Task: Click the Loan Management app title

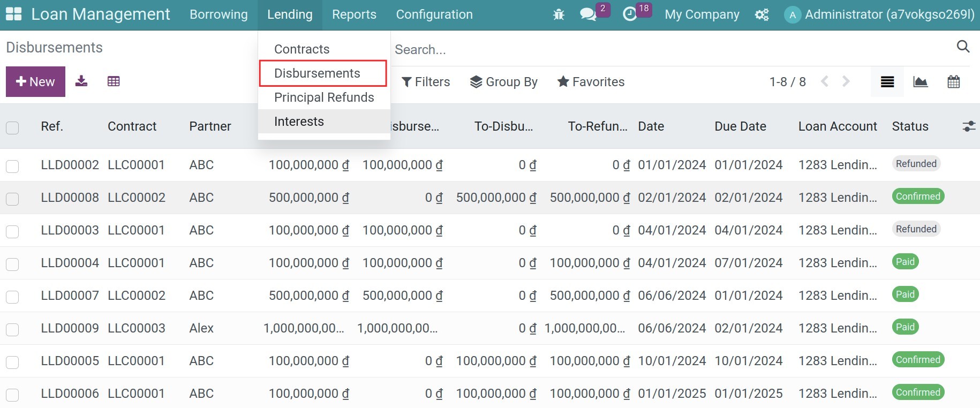Action: point(101,14)
